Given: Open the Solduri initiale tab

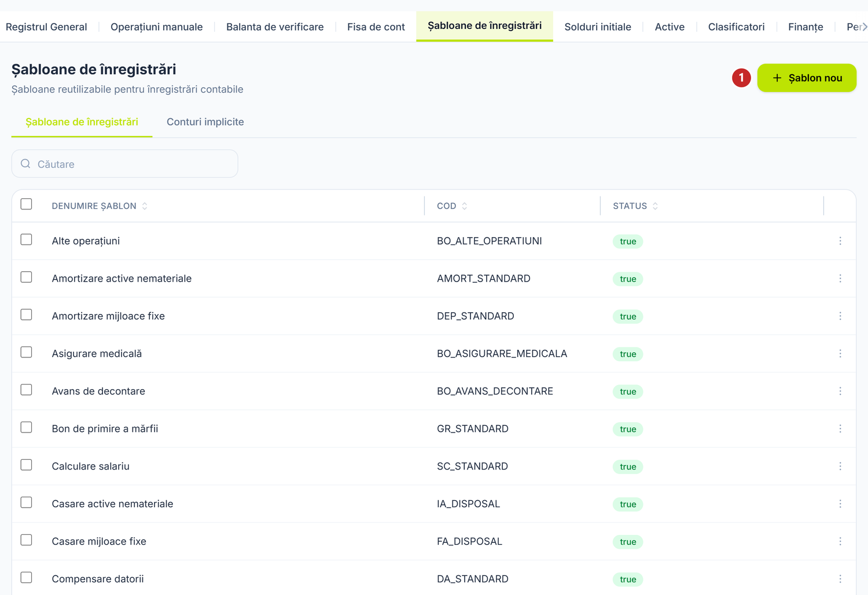Looking at the screenshot, I should 598,27.
